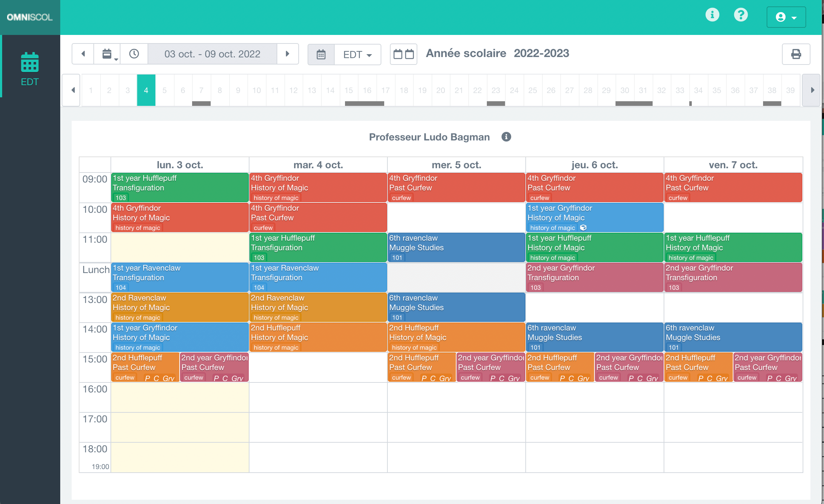Open the information panel from the top bar
Viewport: 824px width, 504px height.
click(x=712, y=15)
